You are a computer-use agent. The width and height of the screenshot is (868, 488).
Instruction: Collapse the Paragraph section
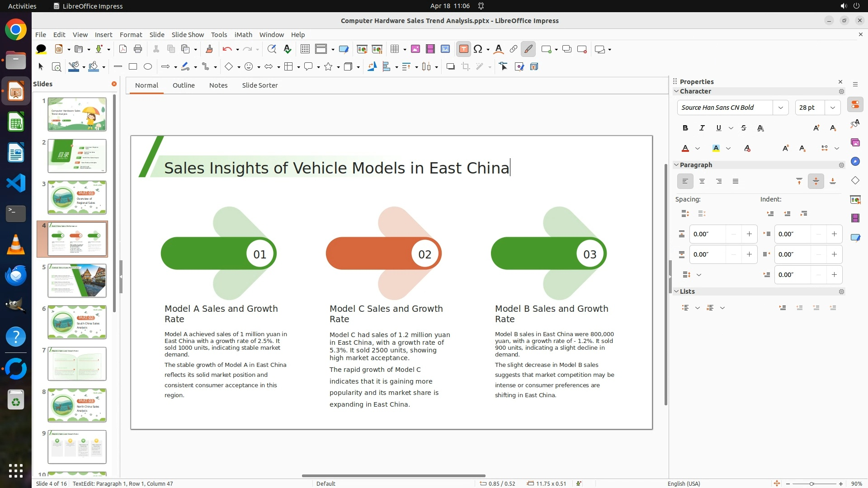coord(677,165)
